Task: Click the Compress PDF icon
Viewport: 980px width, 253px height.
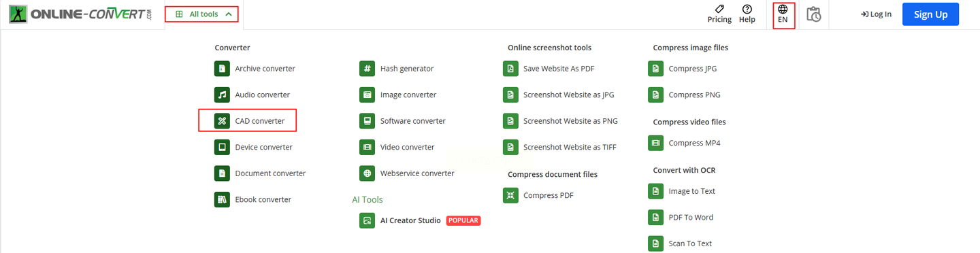Action: coord(510,195)
